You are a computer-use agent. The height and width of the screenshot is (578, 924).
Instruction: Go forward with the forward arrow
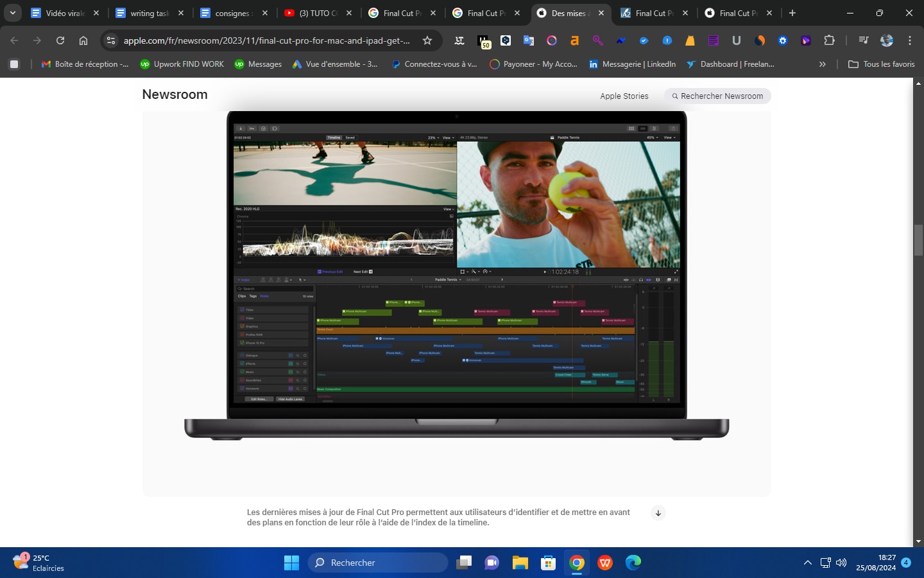click(37, 40)
